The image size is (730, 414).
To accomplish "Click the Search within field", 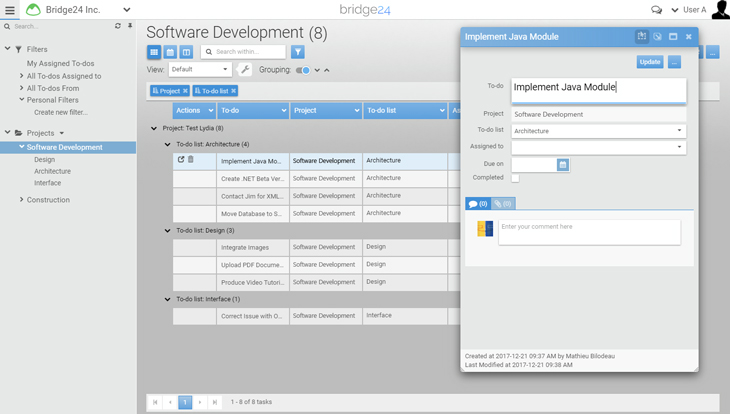I will (x=243, y=52).
